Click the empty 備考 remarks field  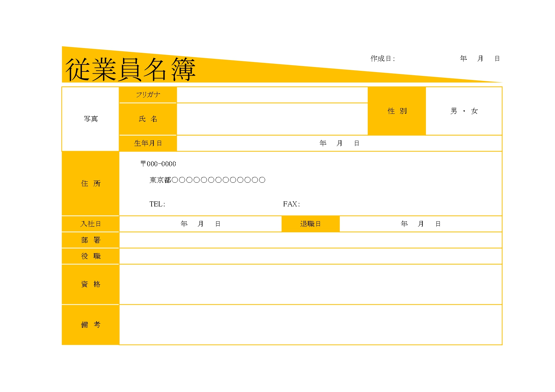310,325
